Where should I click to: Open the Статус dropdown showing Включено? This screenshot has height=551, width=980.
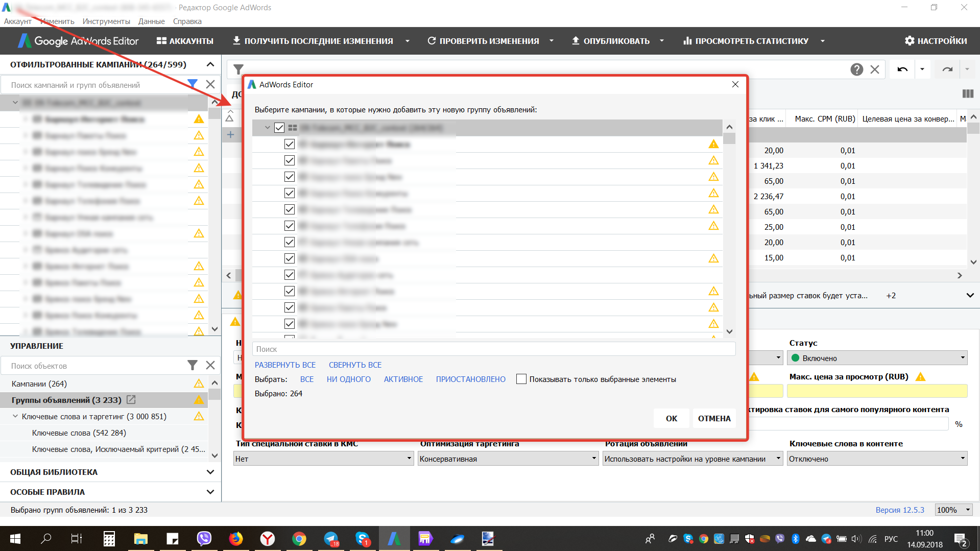(877, 358)
